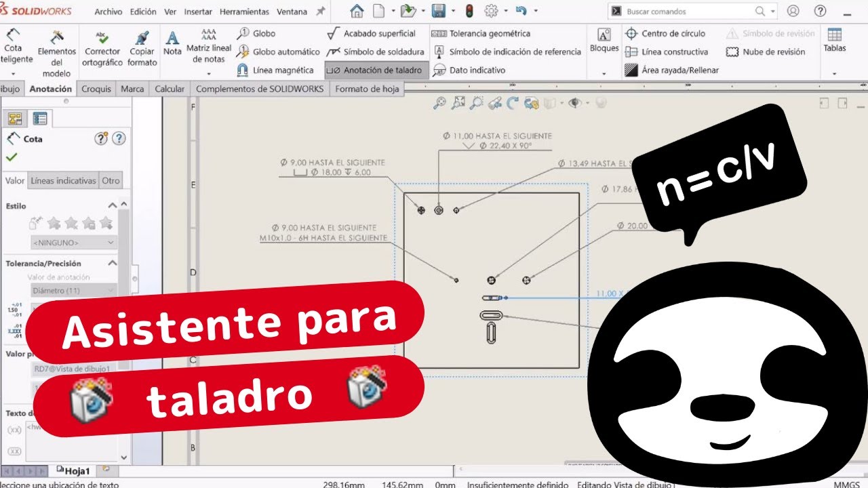Open the Insertar menu

pos(198,12)
